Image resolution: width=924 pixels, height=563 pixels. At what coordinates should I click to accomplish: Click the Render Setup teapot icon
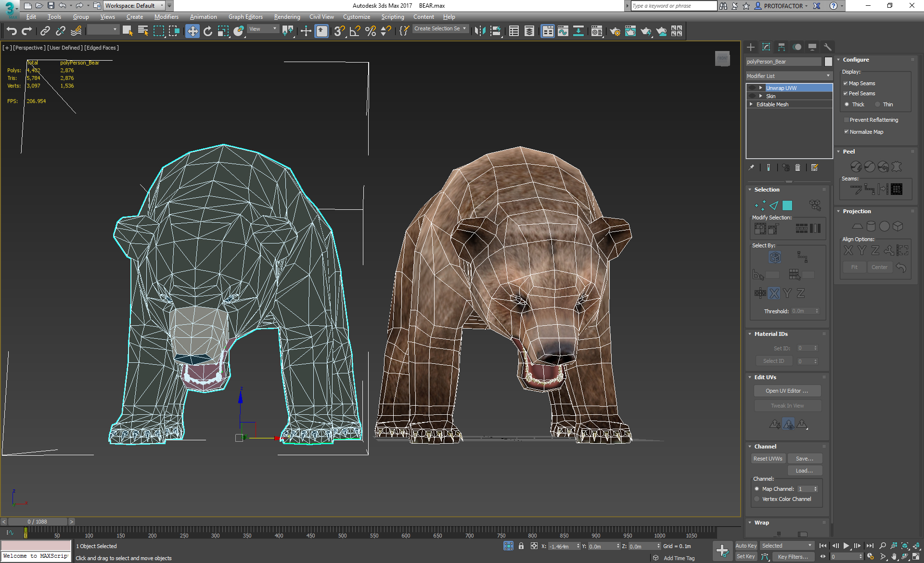coord(615,32)
